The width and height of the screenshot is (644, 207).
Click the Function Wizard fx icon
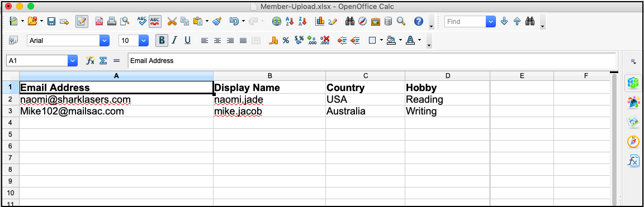[90, 61]
